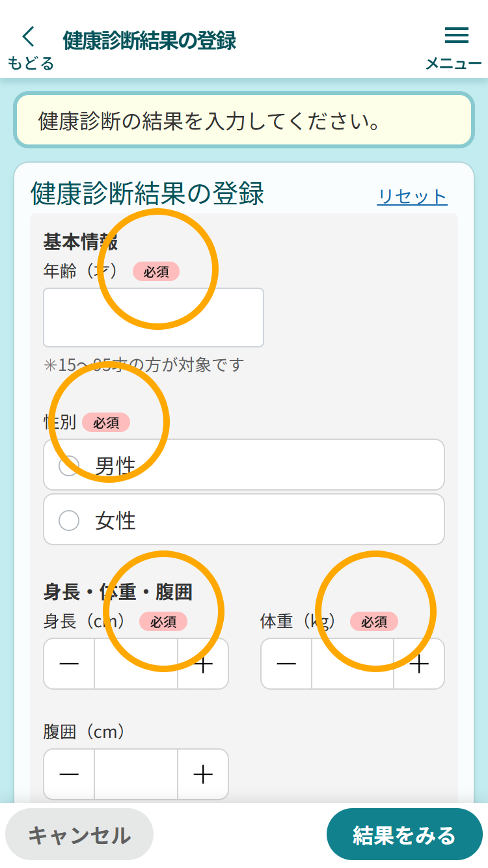Select the 女性 radio button
This screenshot has width=488, height=868.
[x=69, y=520]
